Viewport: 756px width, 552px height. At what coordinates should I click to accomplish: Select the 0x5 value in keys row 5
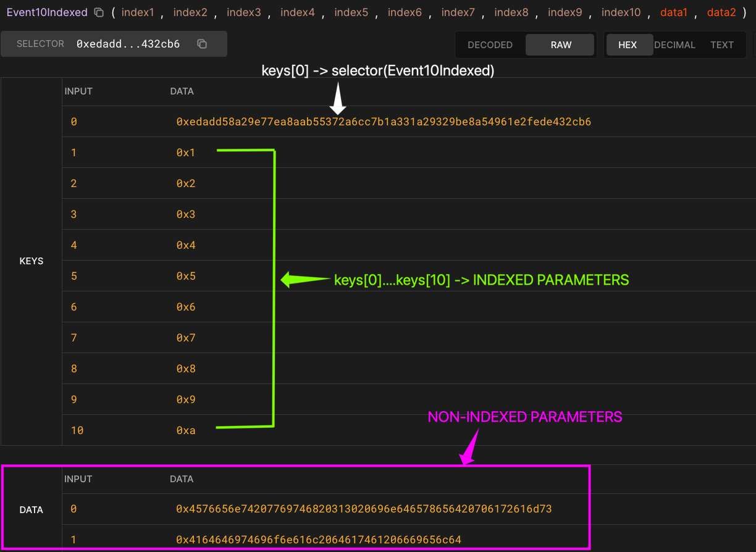click(186, 276)
